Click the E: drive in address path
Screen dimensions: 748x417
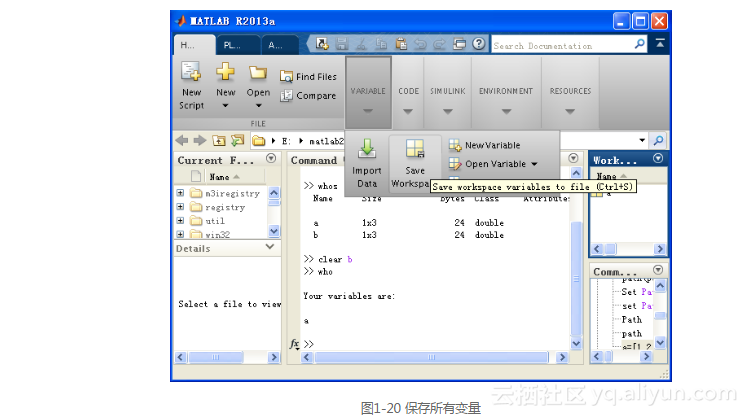[286, 141]
